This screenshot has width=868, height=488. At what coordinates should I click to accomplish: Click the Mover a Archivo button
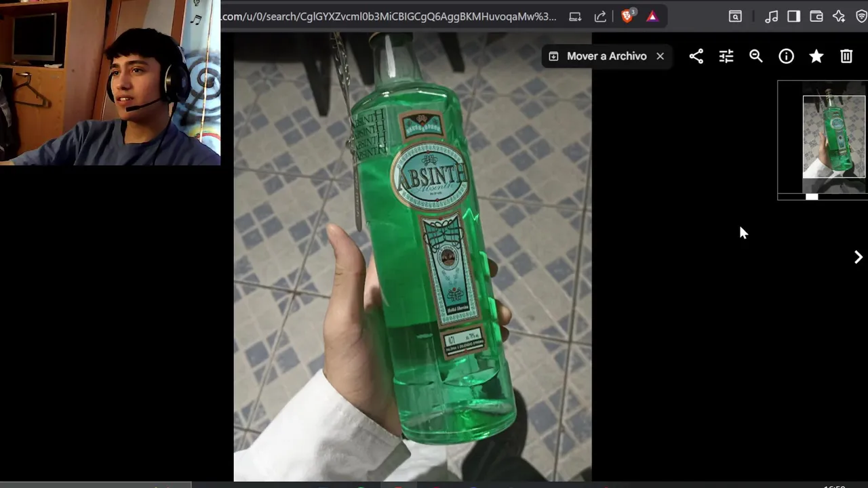(x=598, y=56)
